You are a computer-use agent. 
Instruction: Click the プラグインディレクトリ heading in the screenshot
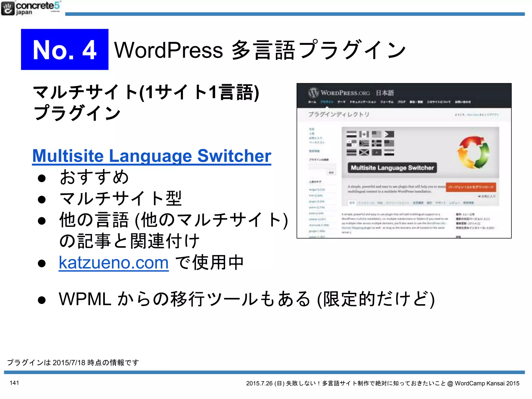click(x=339, y=114)
